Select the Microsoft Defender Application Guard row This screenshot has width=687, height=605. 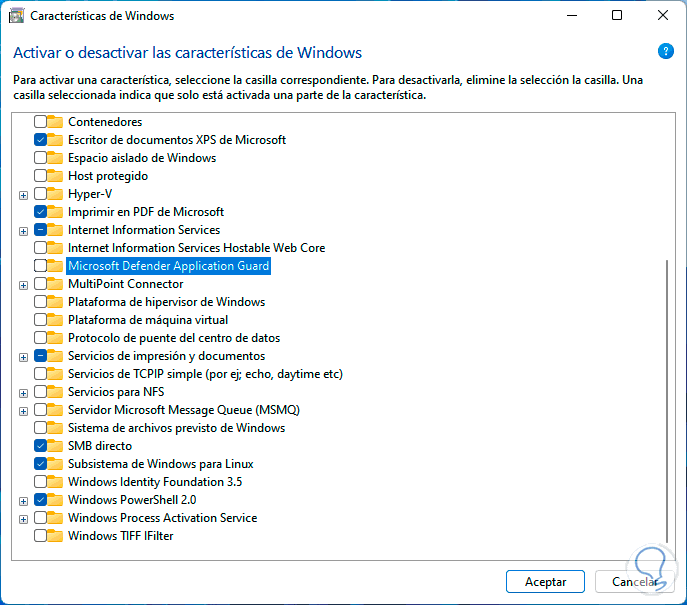point(168,265)
